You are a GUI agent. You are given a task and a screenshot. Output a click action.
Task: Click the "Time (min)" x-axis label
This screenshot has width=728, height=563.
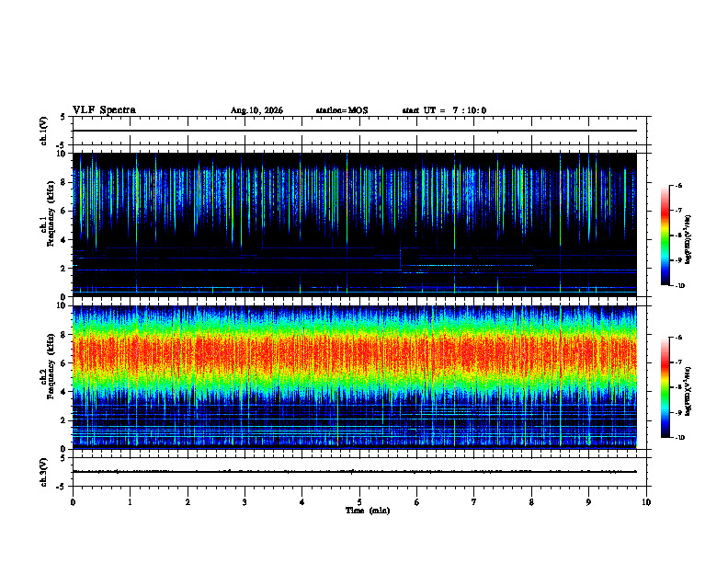coord(368,511)
